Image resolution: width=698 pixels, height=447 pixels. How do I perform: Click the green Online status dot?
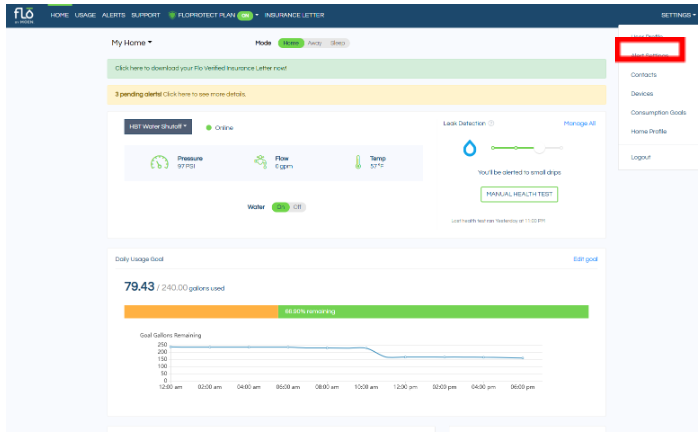pyautogui.click(x=208, y=128)
